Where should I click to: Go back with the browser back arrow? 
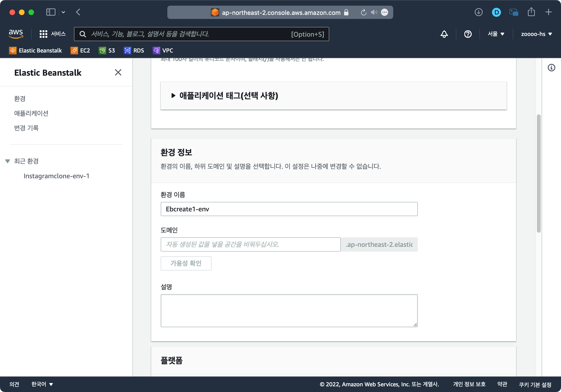click(78, 12)
